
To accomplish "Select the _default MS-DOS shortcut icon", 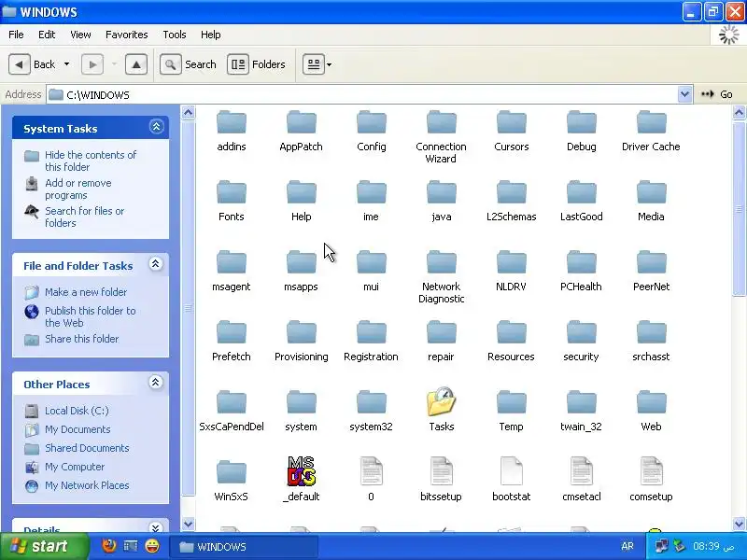I will click(x=301, y=471).
